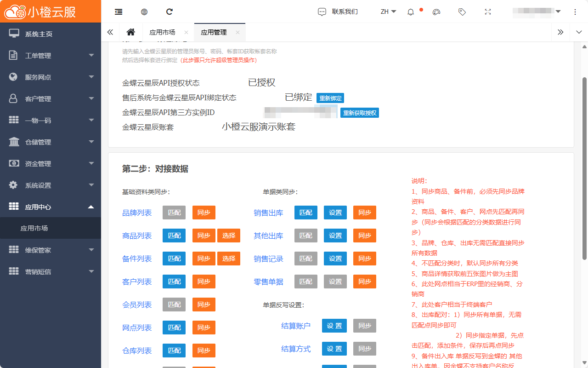Open tab options dropdown chevron

tap(579, 32)
